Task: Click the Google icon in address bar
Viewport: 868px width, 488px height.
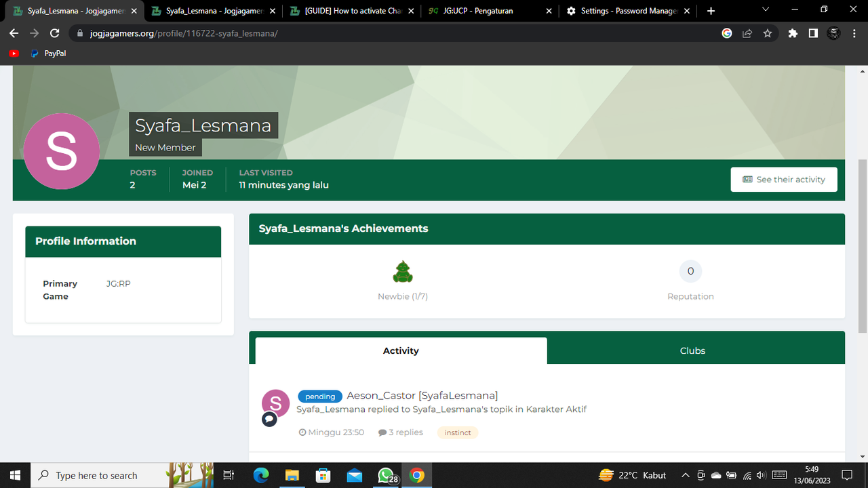Action: pyautogui.click(x=727, y=33)
